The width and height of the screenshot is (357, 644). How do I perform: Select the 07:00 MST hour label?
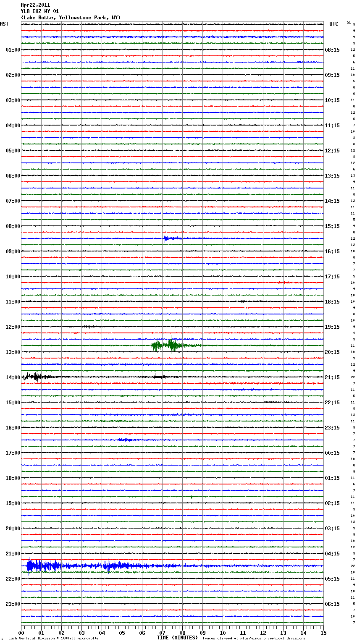[13, 201]
